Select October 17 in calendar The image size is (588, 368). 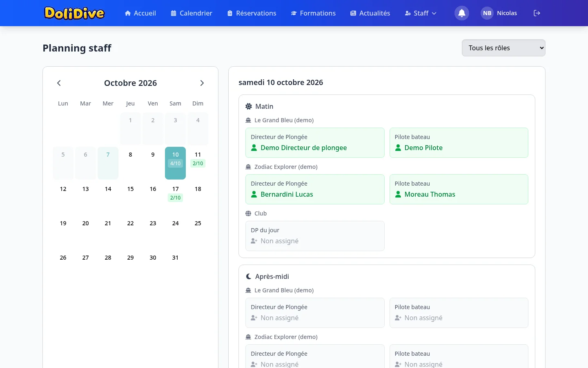[175, 197]
